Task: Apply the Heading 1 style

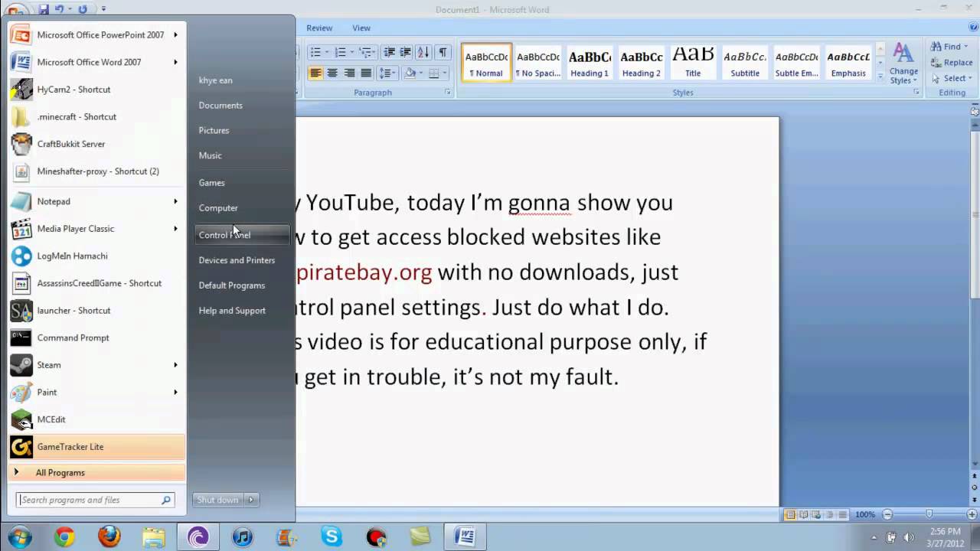Action: point(590,63)
